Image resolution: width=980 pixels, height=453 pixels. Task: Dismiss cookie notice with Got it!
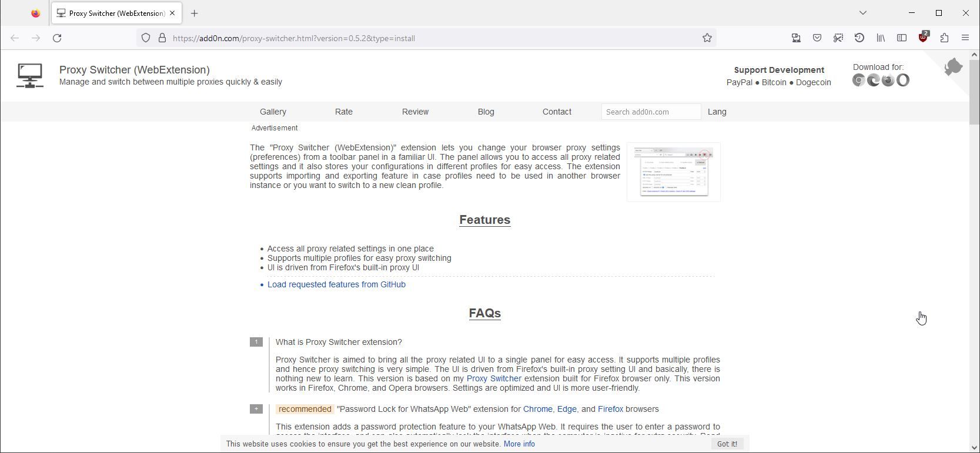[x=727, y=444]
